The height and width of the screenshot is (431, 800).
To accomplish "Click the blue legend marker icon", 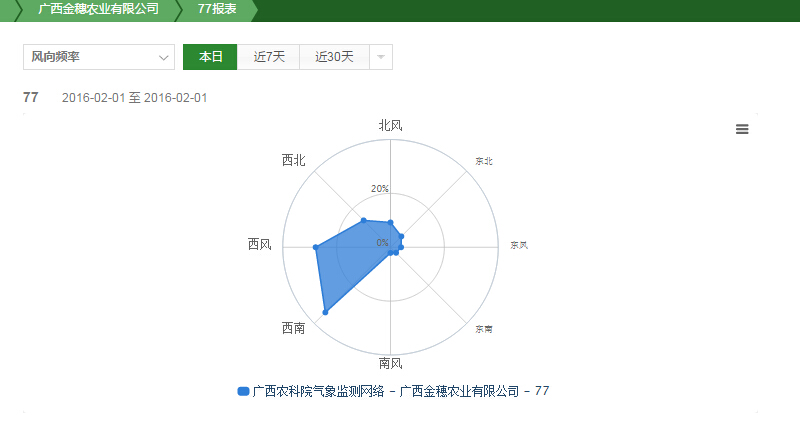I will pyautogui.click(x=243, y=391).
